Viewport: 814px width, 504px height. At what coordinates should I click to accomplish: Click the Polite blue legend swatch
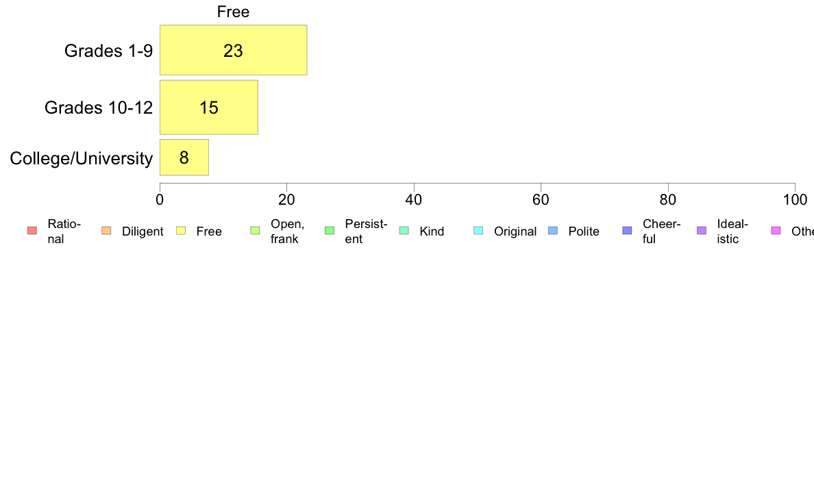pyautogui.click(x=553, y=231)
